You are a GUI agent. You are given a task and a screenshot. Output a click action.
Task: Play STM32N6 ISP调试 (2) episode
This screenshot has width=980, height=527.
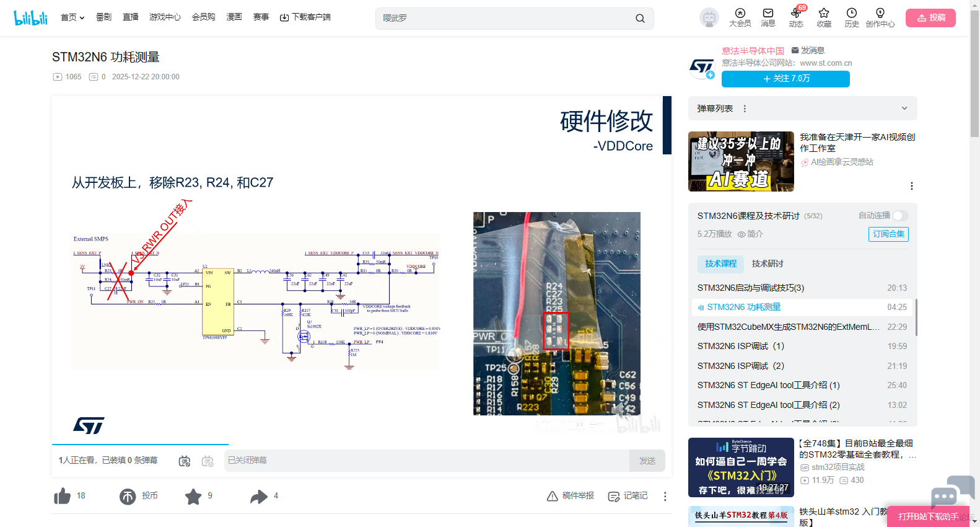802,366
